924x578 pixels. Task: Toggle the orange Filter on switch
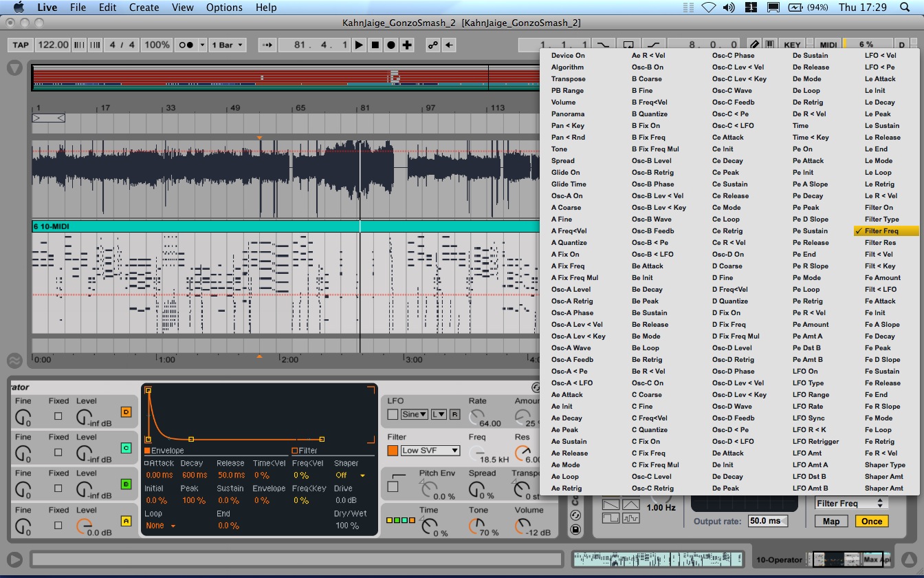(392, 451)
